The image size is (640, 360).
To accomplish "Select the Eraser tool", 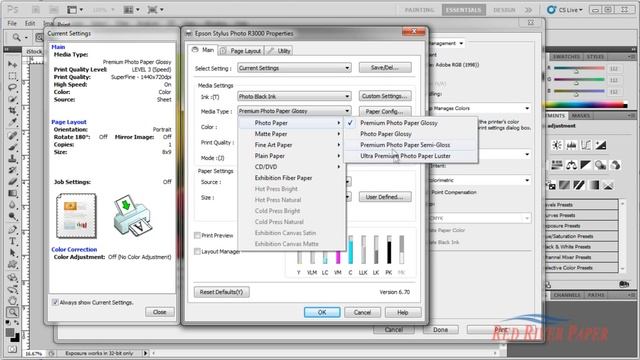I will 12,181.
